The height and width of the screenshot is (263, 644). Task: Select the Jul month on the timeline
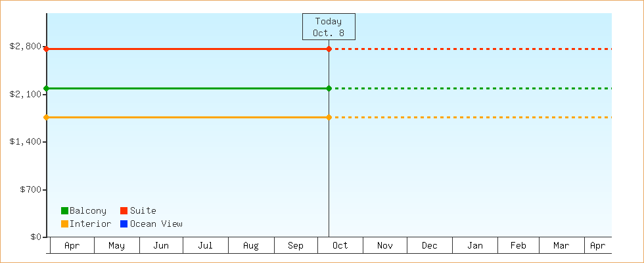[206, 245]
